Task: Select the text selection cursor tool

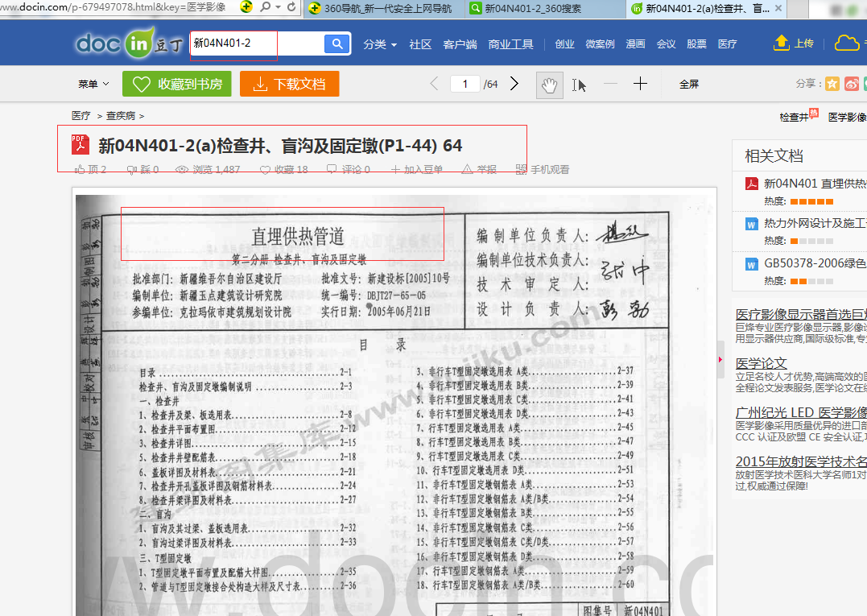Action: pos(579,85)
